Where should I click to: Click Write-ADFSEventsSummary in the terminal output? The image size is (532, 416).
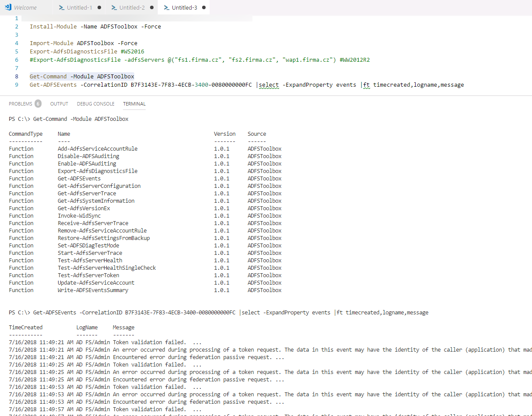93,290
